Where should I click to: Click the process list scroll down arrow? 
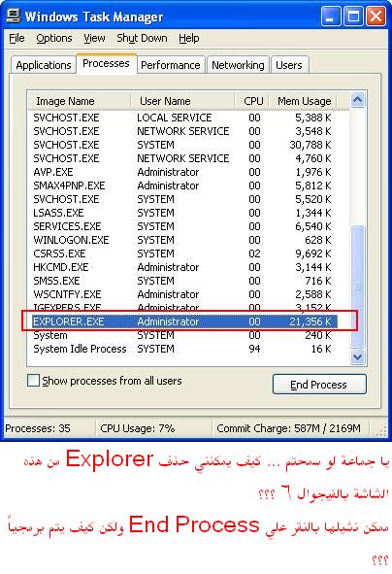[x=357, y=356]
